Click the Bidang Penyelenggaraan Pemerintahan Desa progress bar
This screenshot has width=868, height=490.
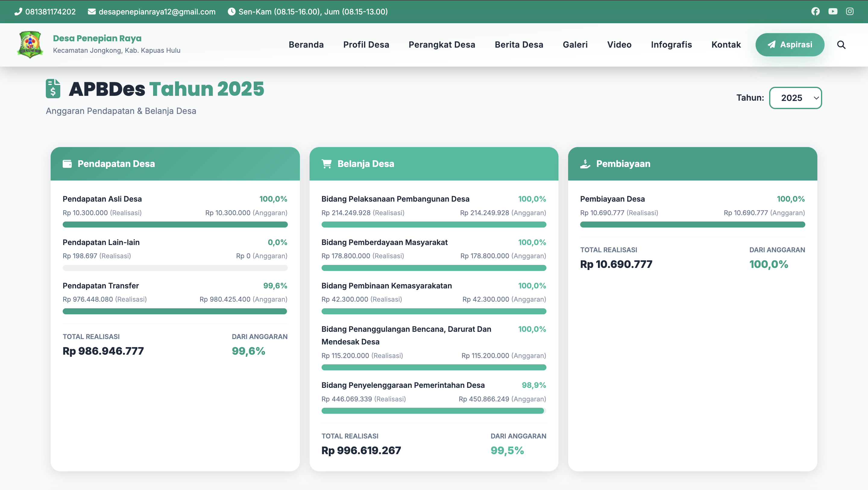434,411
